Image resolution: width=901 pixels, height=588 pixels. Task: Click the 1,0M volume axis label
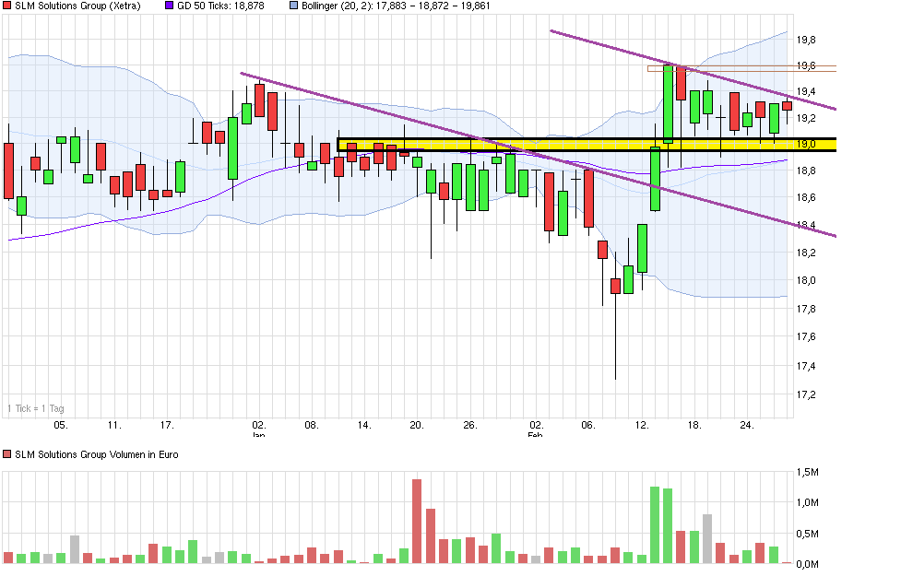point(807,502)
